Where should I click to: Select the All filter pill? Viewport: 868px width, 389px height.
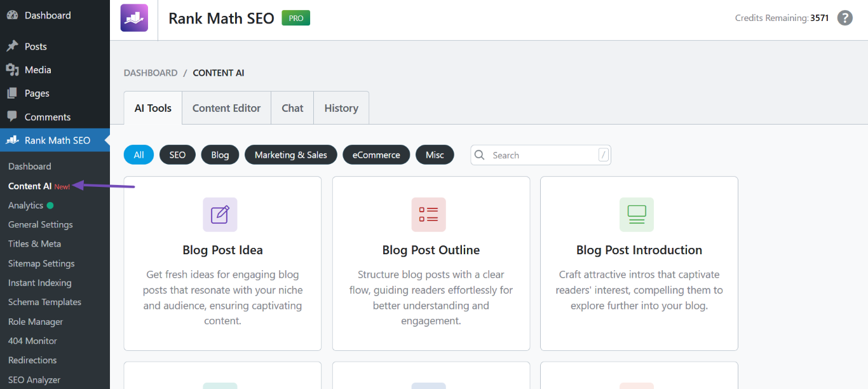click(x=139, y=155)
